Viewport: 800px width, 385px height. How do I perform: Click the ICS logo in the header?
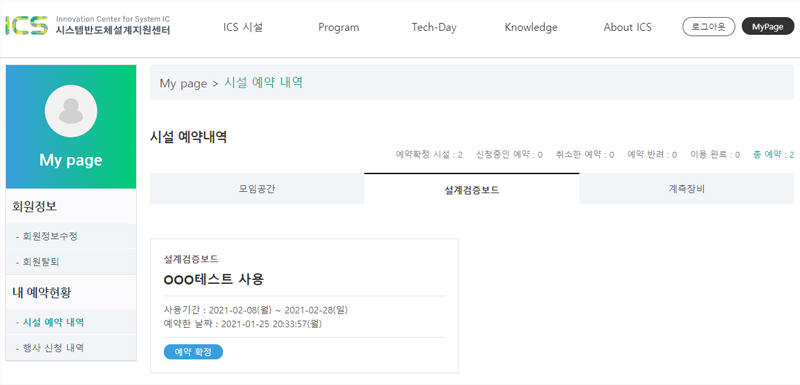pos(27,25)
